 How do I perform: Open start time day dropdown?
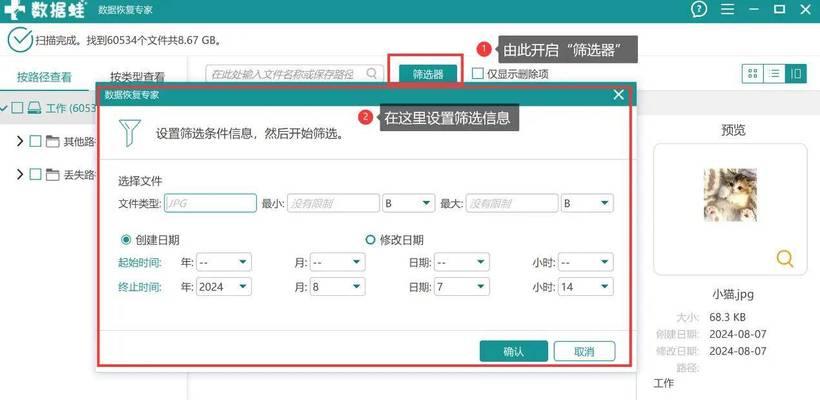(462, 262)
